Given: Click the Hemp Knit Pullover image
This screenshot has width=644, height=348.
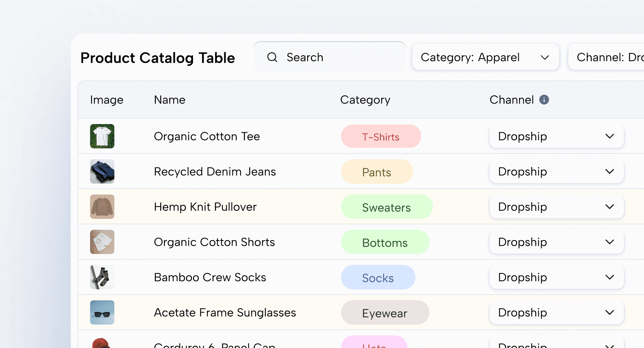Looking at the screenshot, I should (102, 206).
